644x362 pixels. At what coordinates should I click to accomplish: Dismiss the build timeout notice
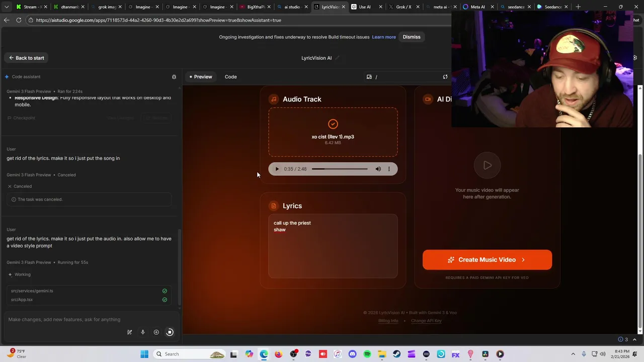(412, 37)
